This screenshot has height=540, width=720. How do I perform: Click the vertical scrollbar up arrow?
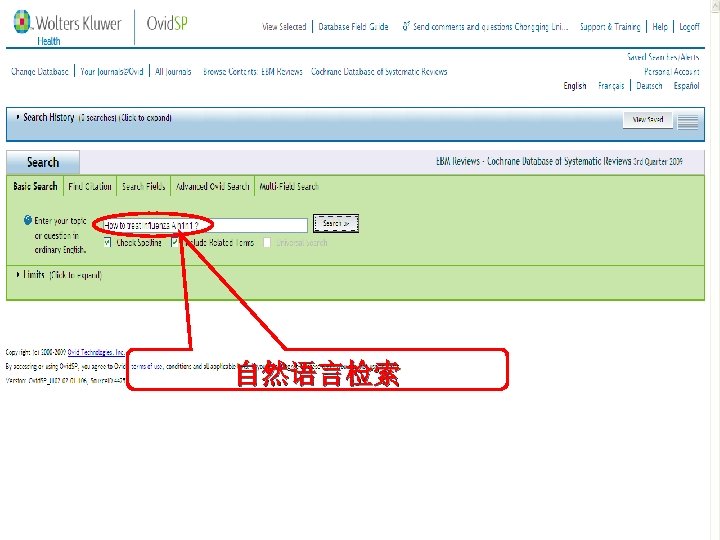[715, 4]
